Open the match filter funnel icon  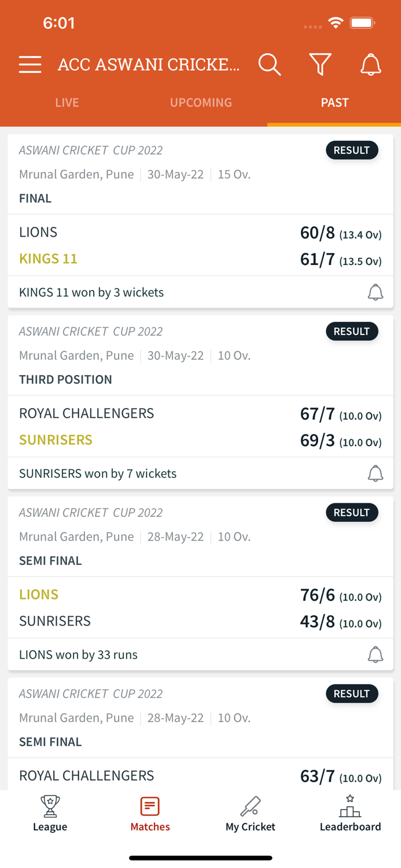(x=320, y=64)
